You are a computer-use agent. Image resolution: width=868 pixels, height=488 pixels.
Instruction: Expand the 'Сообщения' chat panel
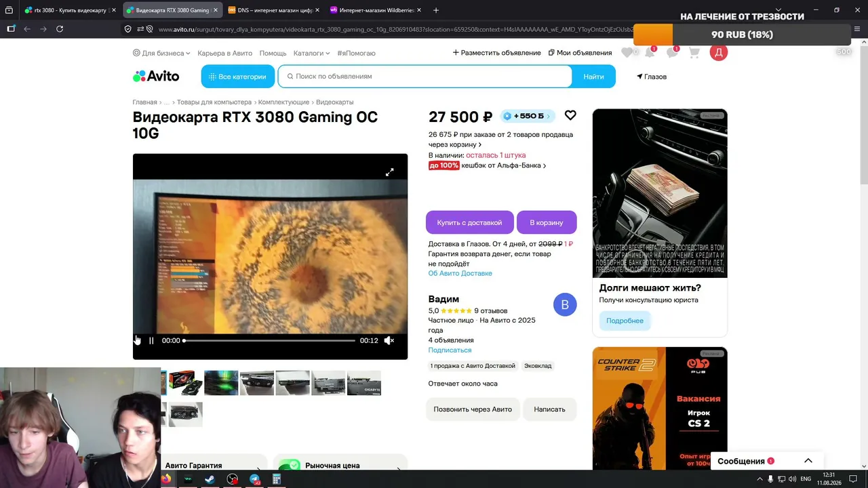766,461
